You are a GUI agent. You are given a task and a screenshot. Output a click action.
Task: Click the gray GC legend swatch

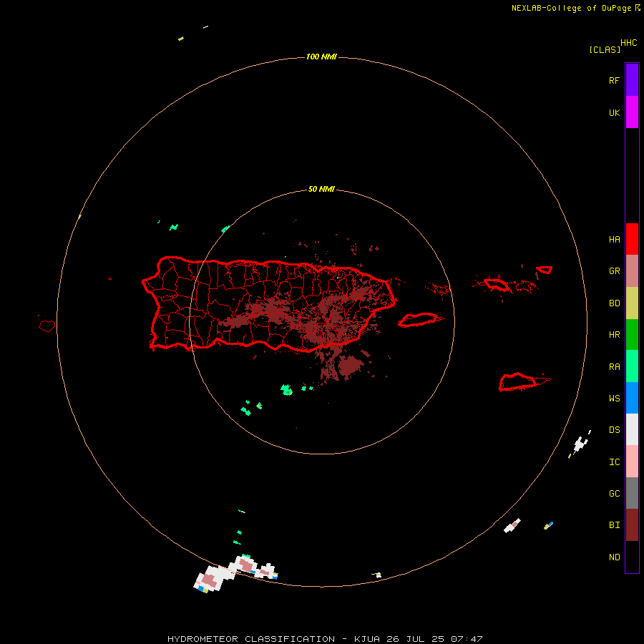[x=632, y=493]
